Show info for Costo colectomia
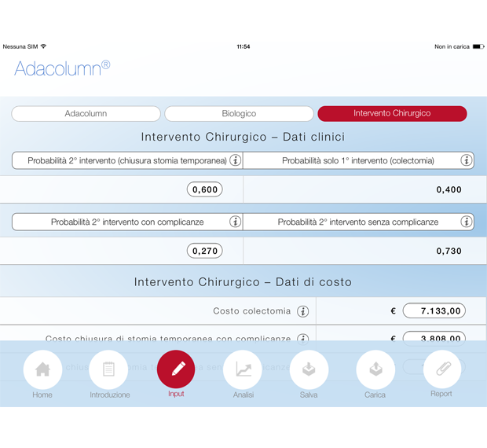487x448 pixels. pyautogui.click(x=303, y=311)
